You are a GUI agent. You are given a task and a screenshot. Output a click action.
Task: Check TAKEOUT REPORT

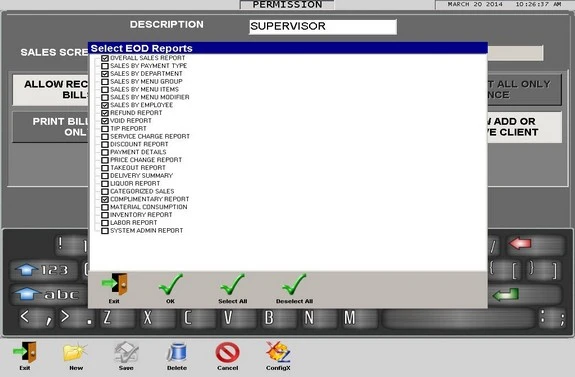click(105, 168)
